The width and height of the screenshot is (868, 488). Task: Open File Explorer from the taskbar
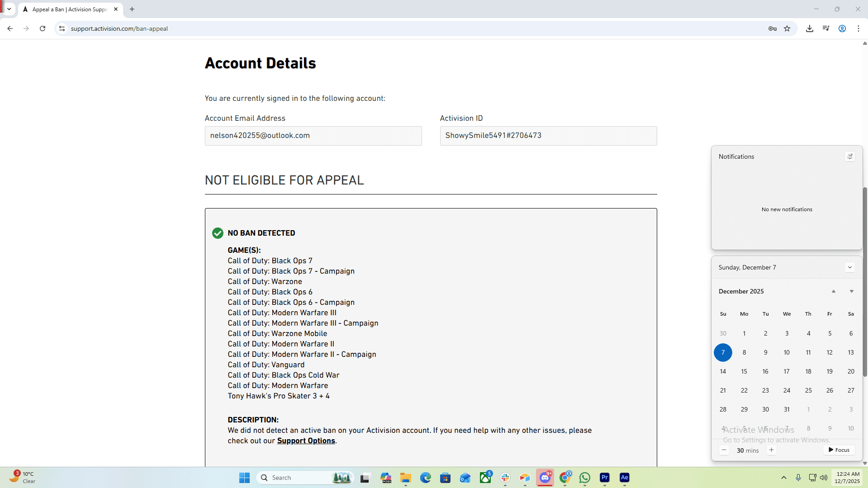tap(405, 478)
